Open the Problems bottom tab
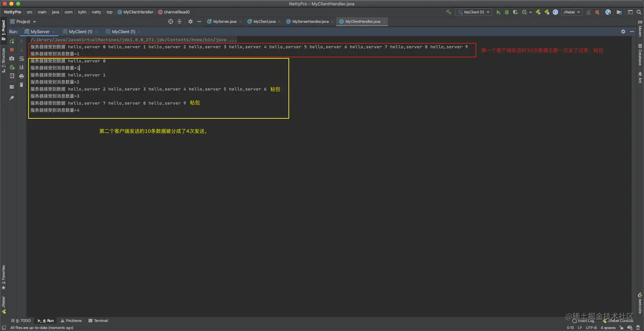 tap(71, 321)
